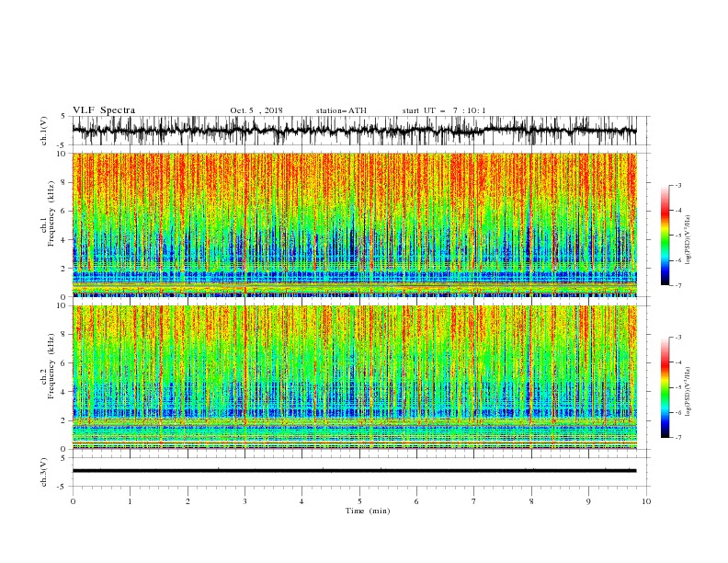Screen dimensions: 728x563
Task: Click the ch.2 color scale "log(PSD)(V²/Hz)" label
Action: coord(688,392)
